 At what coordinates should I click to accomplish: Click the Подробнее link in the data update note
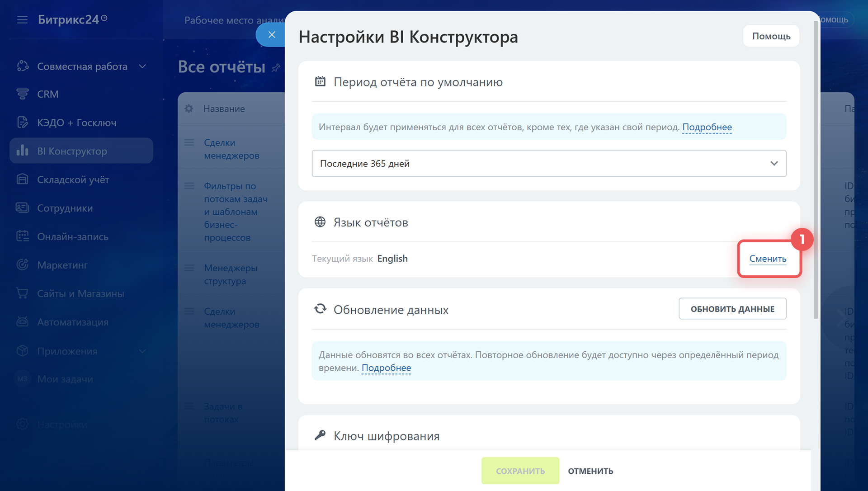pos(386,368)
